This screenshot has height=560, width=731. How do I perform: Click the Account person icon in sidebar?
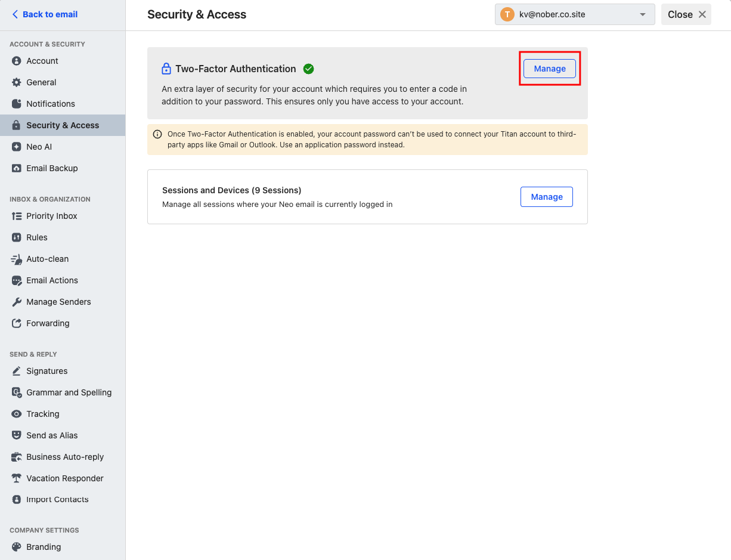point(17,61)
